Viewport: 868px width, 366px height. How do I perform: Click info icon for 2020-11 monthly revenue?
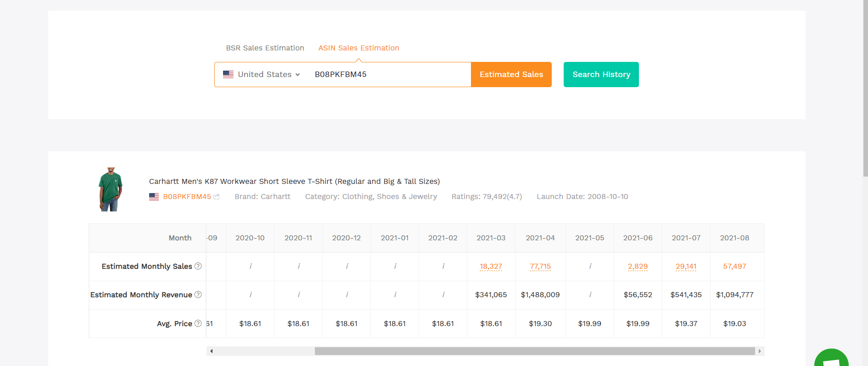point(299,294)
